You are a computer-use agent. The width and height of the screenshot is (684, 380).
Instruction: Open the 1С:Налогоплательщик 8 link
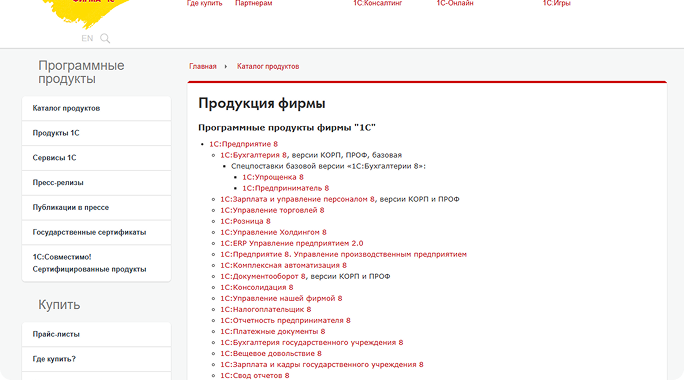[266, 309]
